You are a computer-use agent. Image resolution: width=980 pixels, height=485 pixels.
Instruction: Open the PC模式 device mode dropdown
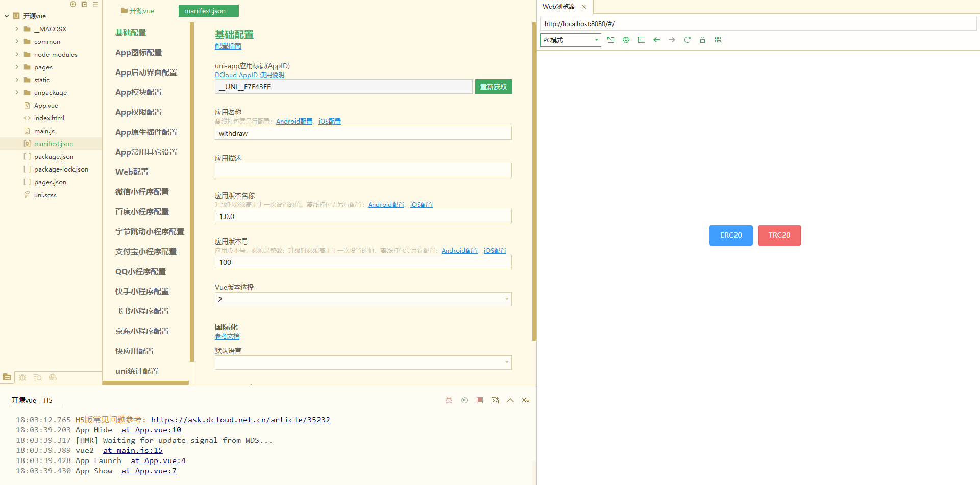pyautogui.click(x=570, y=40)
